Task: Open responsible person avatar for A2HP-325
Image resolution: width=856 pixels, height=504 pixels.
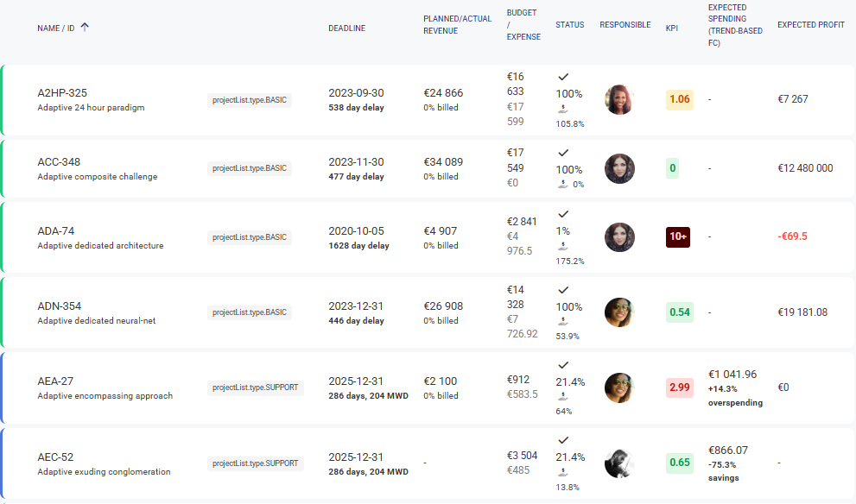Action: point(619,99)
